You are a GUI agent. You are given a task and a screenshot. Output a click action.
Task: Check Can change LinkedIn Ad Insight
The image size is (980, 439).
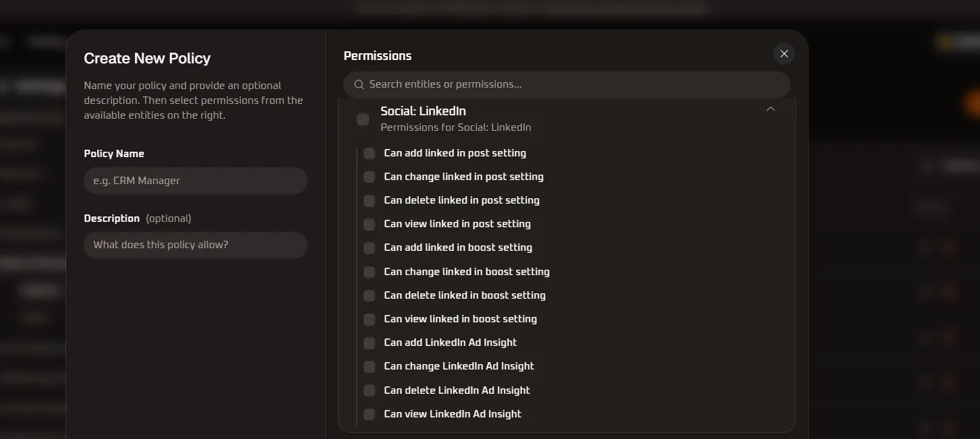click(x=369, y=366)
